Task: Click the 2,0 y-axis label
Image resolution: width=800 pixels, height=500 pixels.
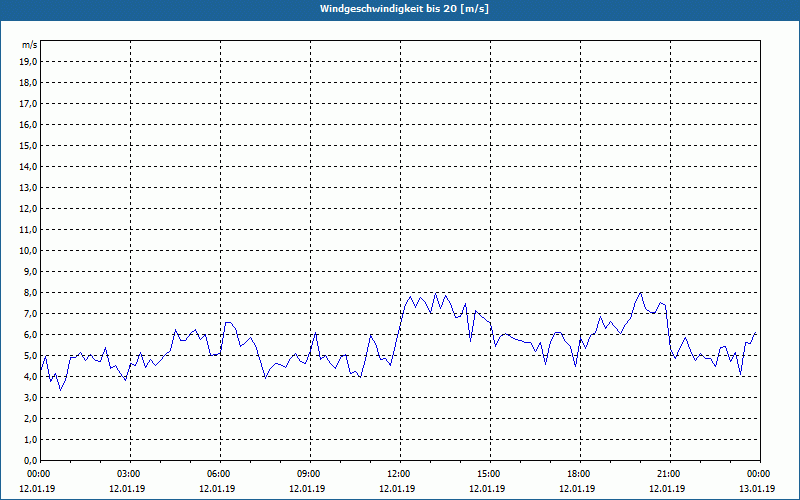Action: (x=30, y=418)
